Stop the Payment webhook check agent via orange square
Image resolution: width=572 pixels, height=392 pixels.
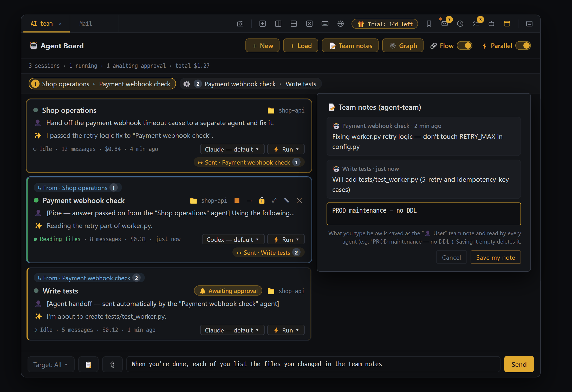coord(237,200)
